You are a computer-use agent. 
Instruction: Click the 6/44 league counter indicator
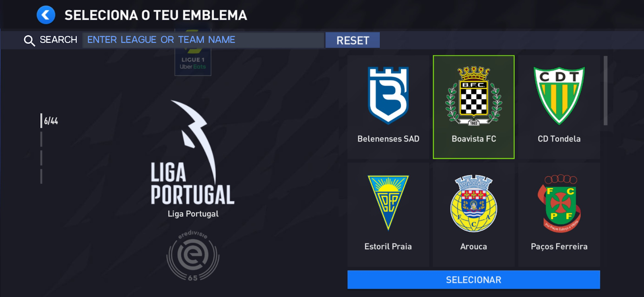(x=50, y=121)
